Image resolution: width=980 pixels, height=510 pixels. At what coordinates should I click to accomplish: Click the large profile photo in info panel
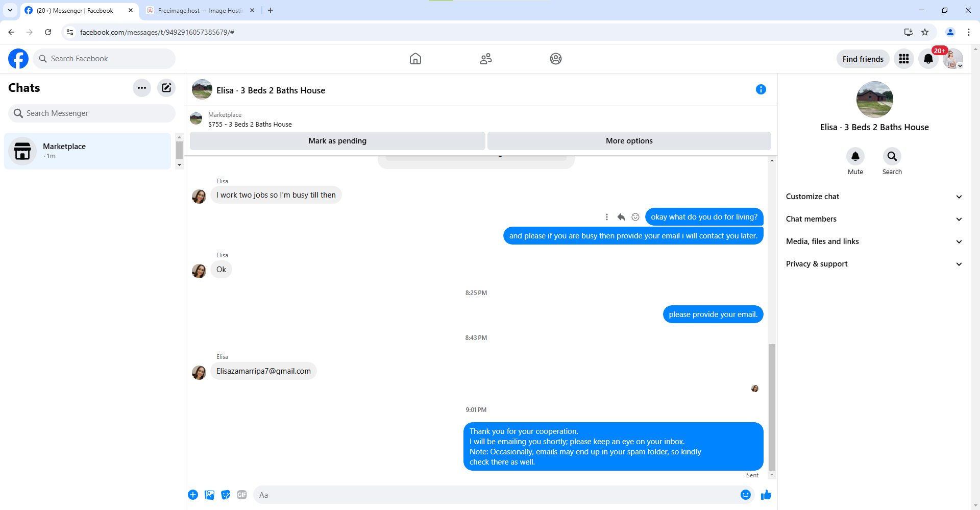pyautogui.click(x=874, y=100)
